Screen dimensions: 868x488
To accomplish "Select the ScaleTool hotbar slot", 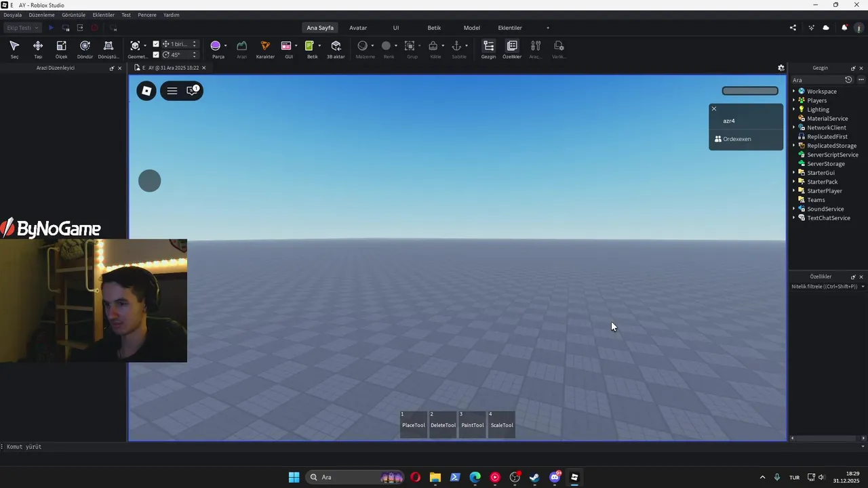I will click(502, 424).
